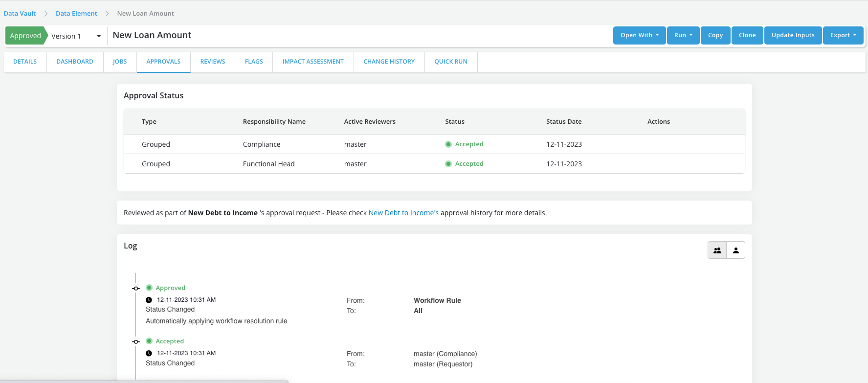Expand the Run dropdown button
The height and width of the screenshot is (383, 868).
coord(683,35)
